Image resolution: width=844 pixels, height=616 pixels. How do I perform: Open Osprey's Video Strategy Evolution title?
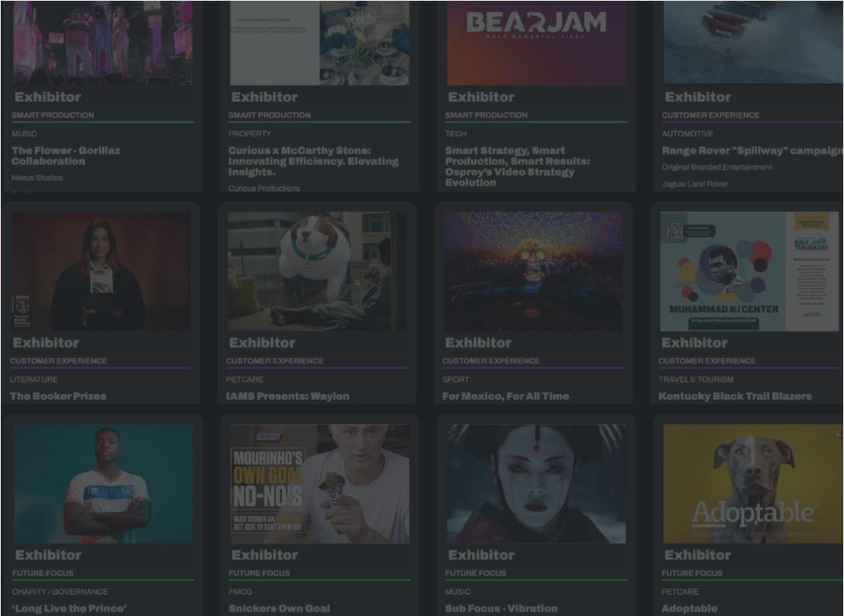click(x=517, y=167)
